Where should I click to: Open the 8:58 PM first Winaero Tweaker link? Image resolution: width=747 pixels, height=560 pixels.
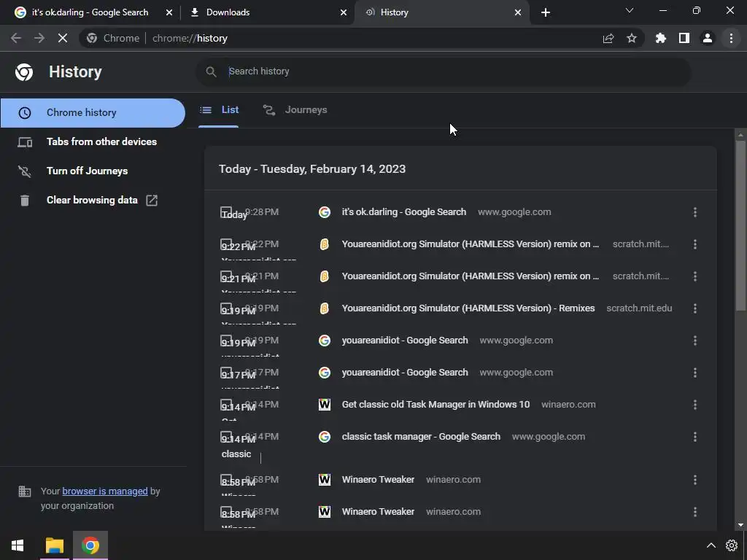(x=378, y=480)
